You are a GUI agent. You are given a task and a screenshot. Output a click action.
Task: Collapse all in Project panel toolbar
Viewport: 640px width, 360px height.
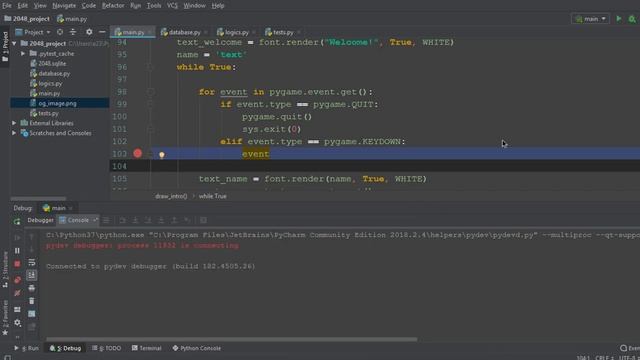(73, 32)
